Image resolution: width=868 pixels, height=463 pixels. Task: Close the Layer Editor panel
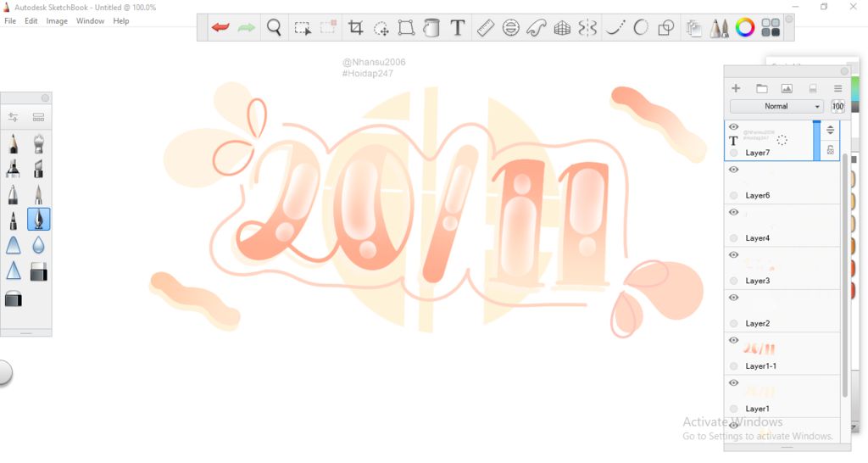[x=844, y=71]
